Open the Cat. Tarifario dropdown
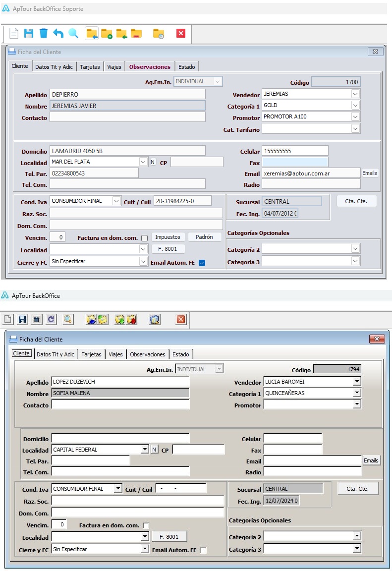The image size is (392, 571). click(x=355, y=128)
